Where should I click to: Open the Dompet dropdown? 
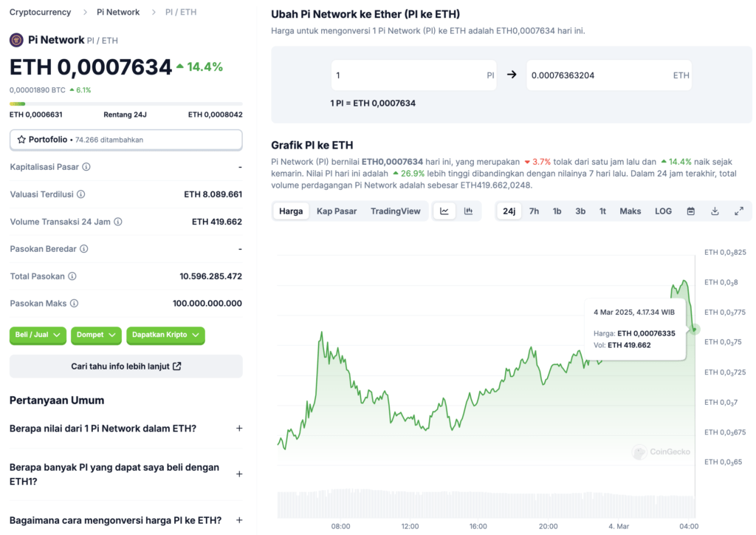click(x=96, y=335)
